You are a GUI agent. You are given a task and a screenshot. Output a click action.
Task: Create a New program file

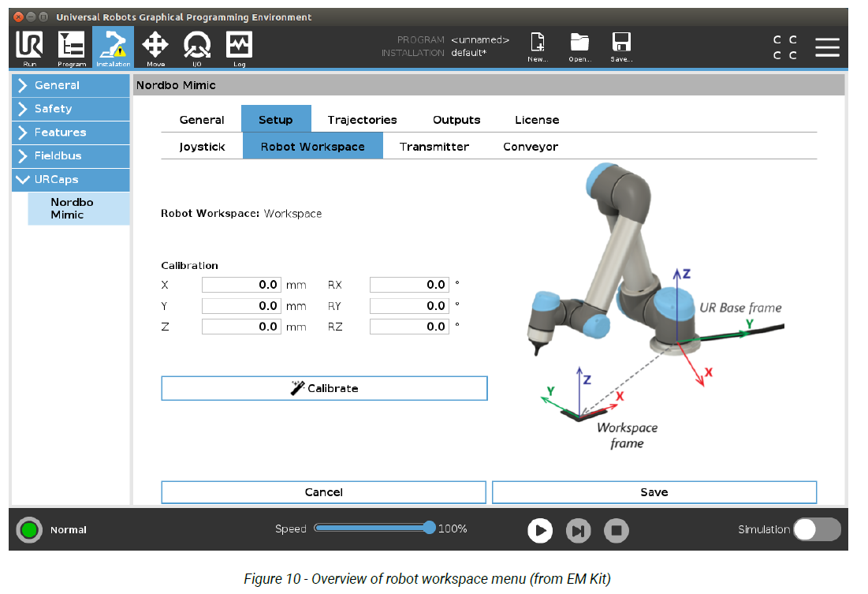[538, 47]
